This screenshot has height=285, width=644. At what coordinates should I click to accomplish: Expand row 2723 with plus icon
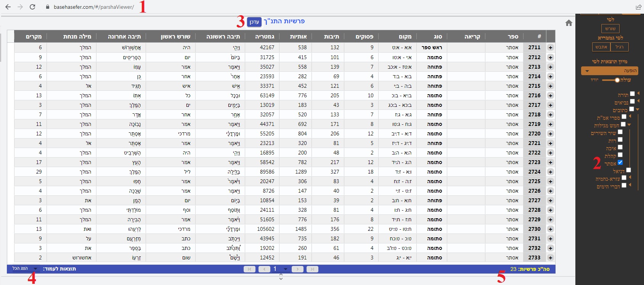click(x=550, y=162)
